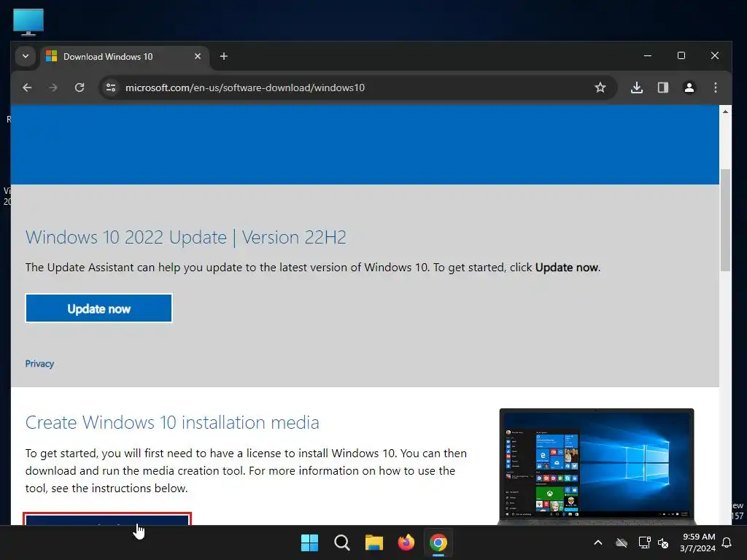Click the Chrome taskbar icon
Screen dimensions: 747x560
pos(438,542)
